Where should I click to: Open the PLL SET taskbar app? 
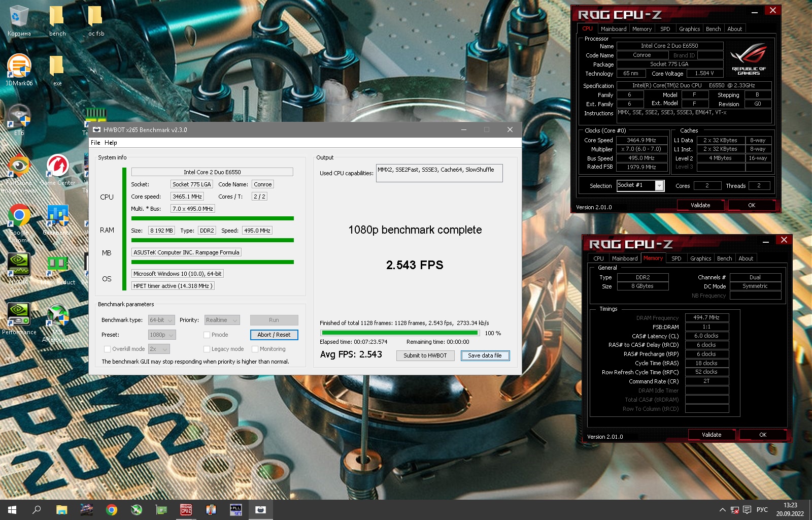pyautogui.click(x=236, y=510)
